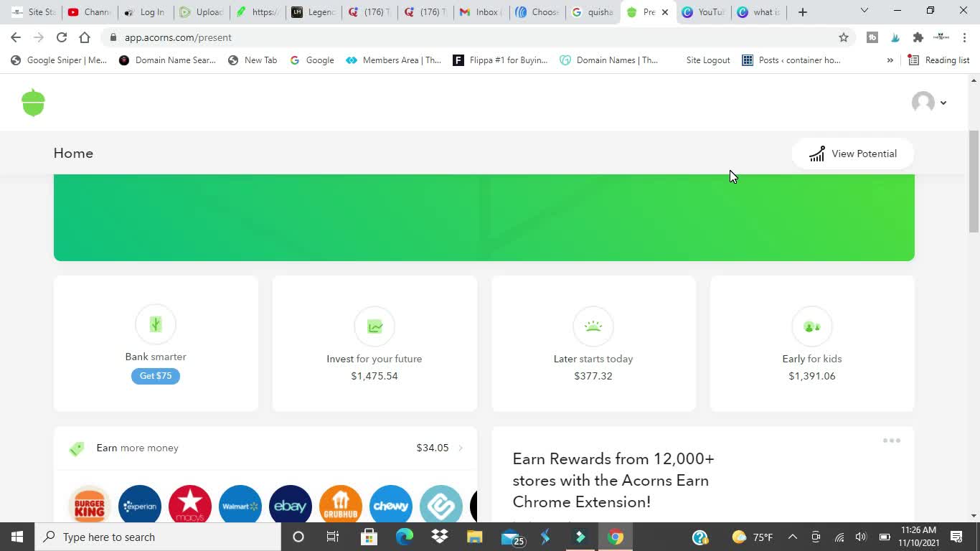Switch to the 'what is' tab
980x551 pixels.
[760, 12]
